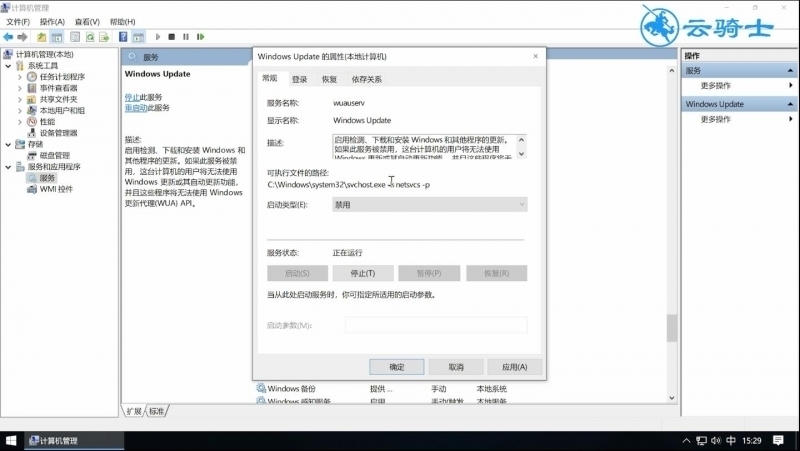Expand the 本地用户和组 node arrow
Screen dimensions: 800x451
point(20,111)
